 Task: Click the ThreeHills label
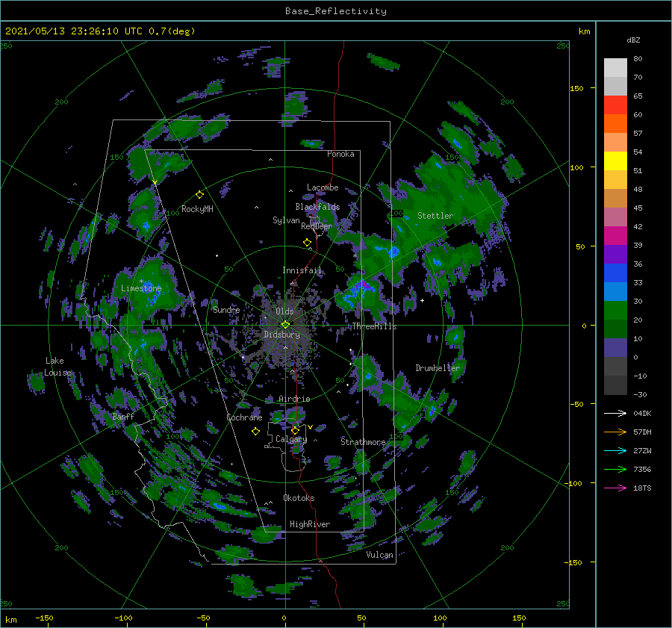[375, 326]
